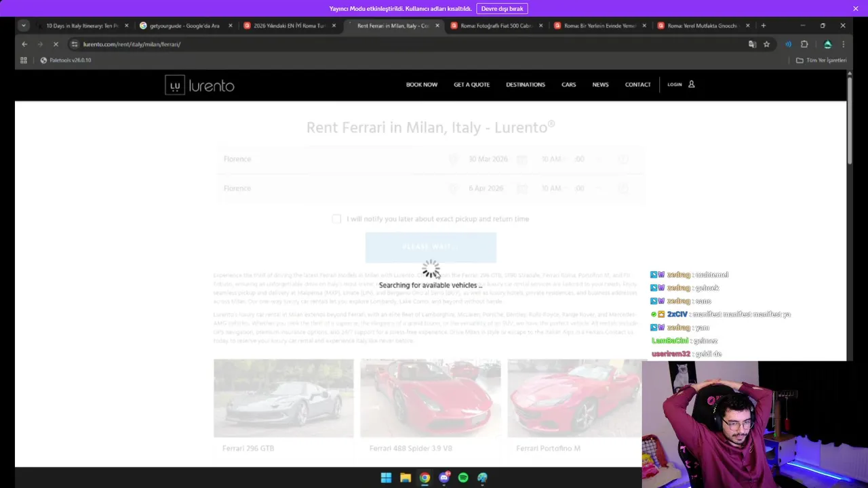The image size is (868, 488).
Task: Open the bookmarks bar apps grid icon
Action: [24, 60]
